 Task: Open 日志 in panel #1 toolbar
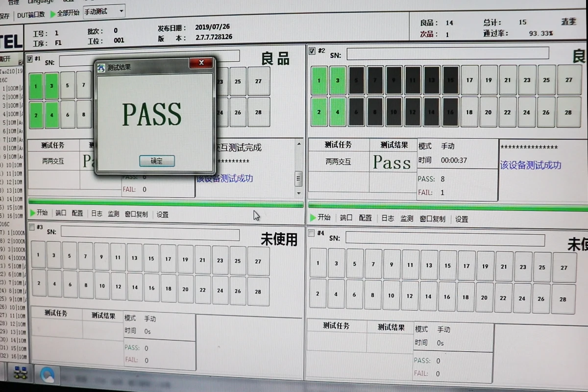point(97,214)
